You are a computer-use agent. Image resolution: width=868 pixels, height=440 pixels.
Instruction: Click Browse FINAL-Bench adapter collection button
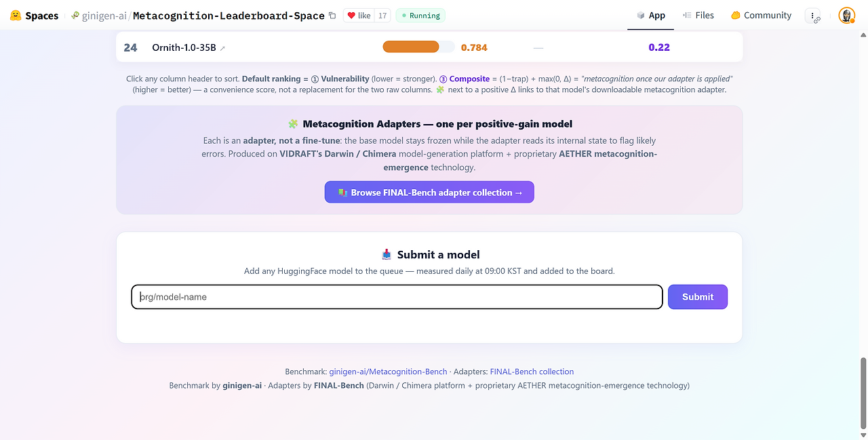429,193
